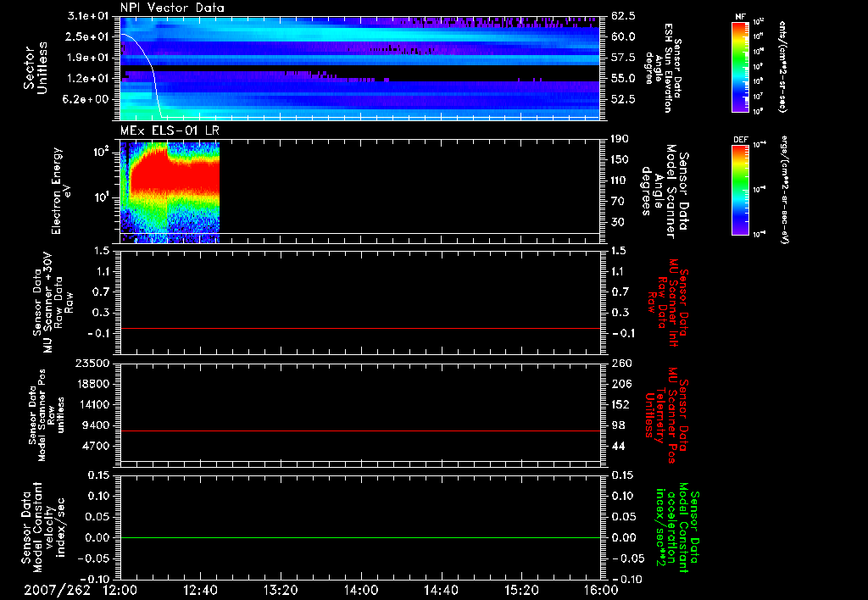Click the "13:20" time axis label
Screen dimensions: 868x600
point(281,590)
